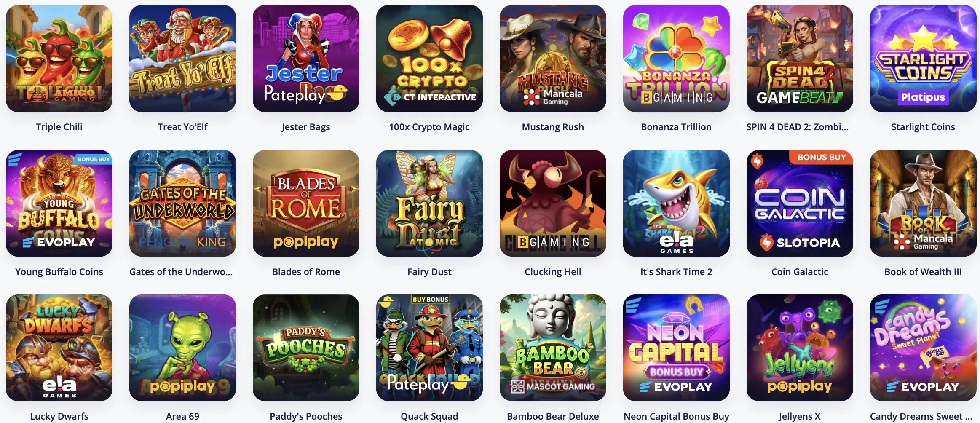Open the Bonanza Trillion clover tile
Screen dimensions: 980x423
(x=676, y=59)
